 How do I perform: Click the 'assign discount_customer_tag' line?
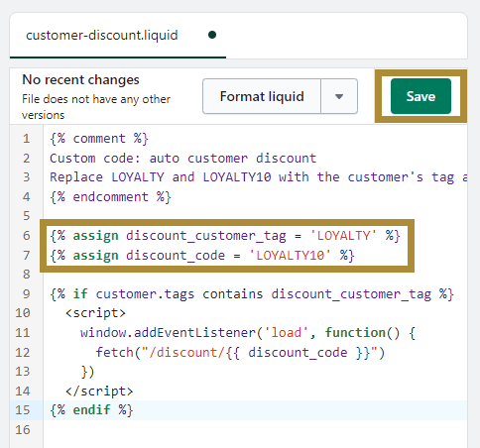[x=225, y=236]
